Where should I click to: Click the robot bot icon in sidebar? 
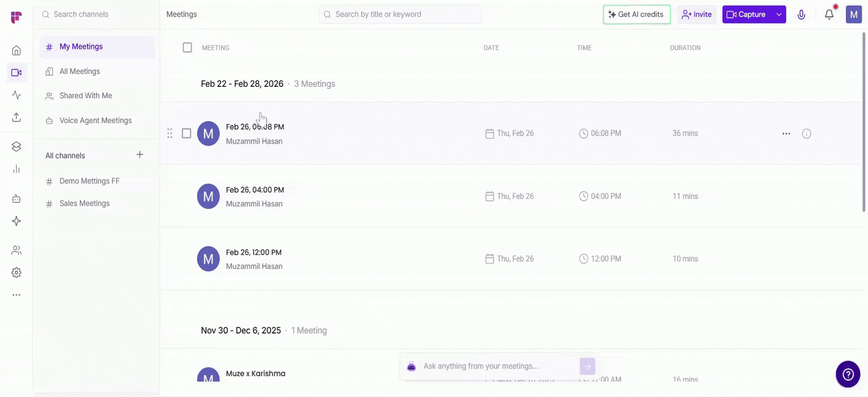pyautogui.click(x=16, y=198)
